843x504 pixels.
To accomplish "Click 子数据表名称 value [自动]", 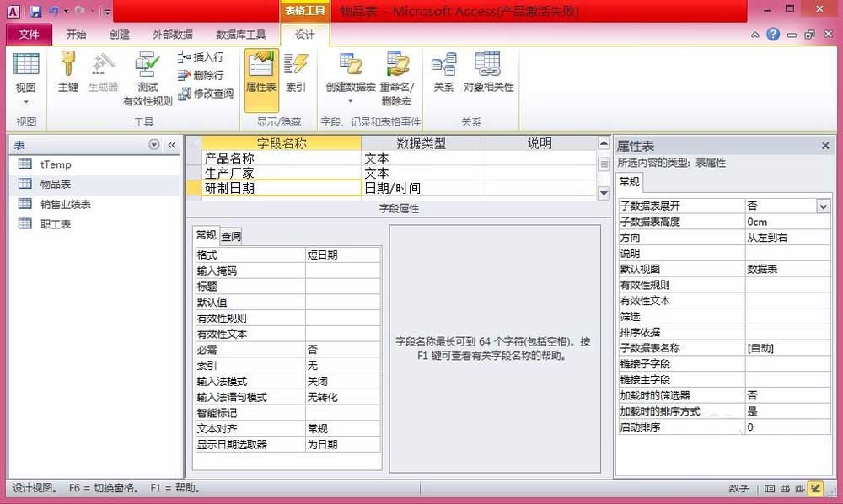I will tap(787, 348).
